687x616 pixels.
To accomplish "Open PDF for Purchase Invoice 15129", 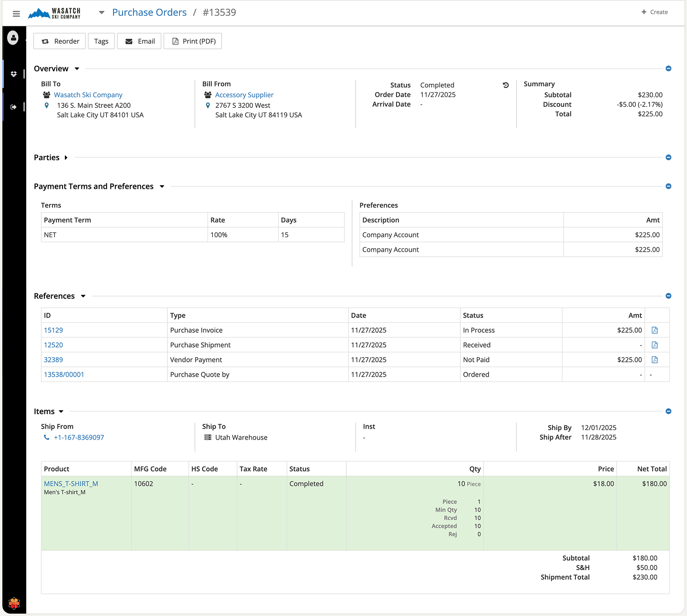I will pyautogui.click(x=655, y=330).
